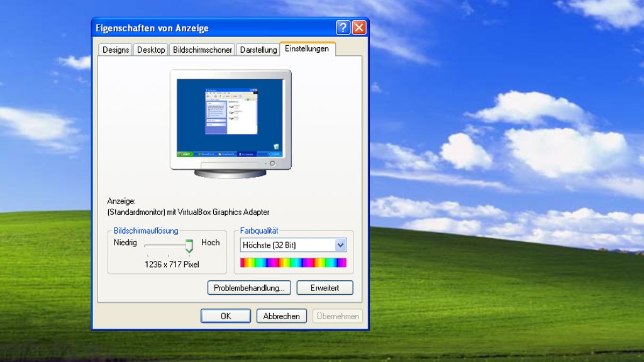This screenshot has width=644, height=362.
Task: Go to the Bildschirmschoner tab
Action: (x=203, y=50)
